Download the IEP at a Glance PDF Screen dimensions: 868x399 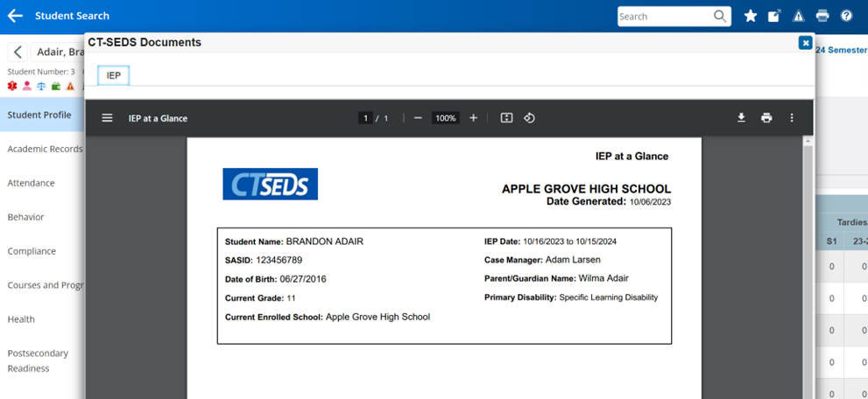(x=741, y=118)
